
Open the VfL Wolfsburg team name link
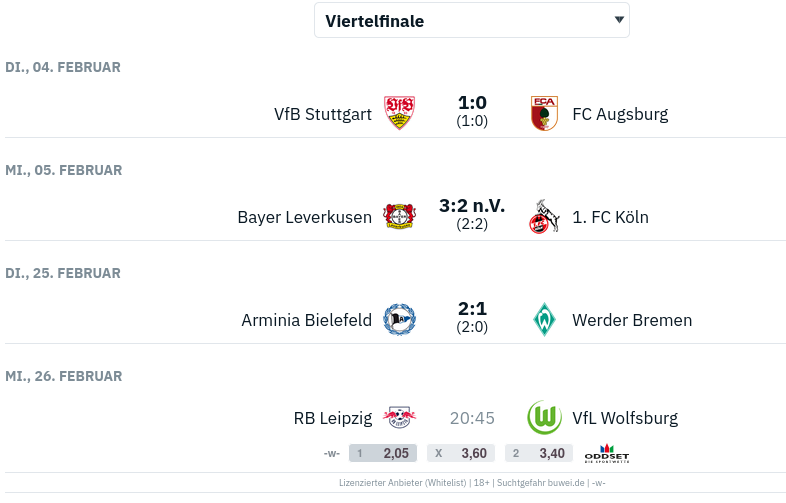(x=625, y=418)
